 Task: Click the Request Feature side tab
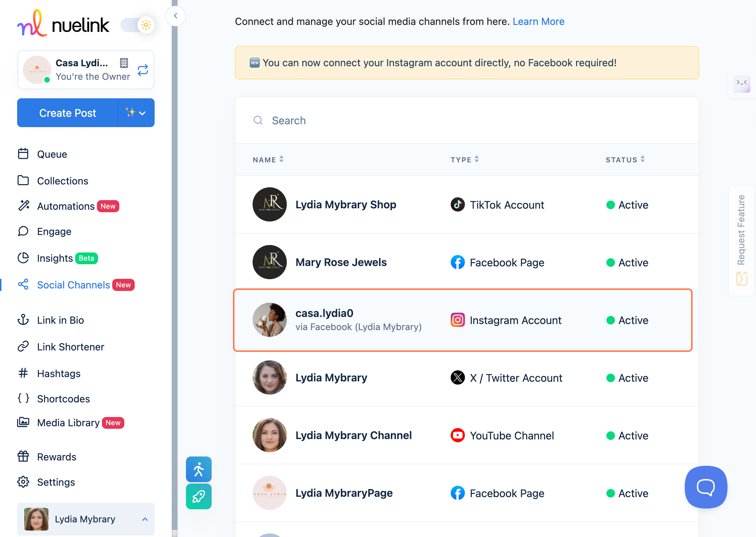[741, 240]
